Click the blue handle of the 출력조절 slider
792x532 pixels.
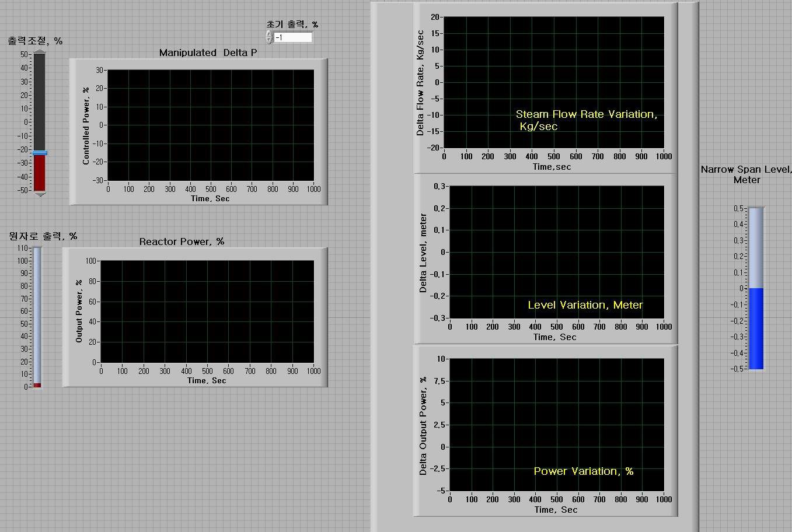coord(40,153)
